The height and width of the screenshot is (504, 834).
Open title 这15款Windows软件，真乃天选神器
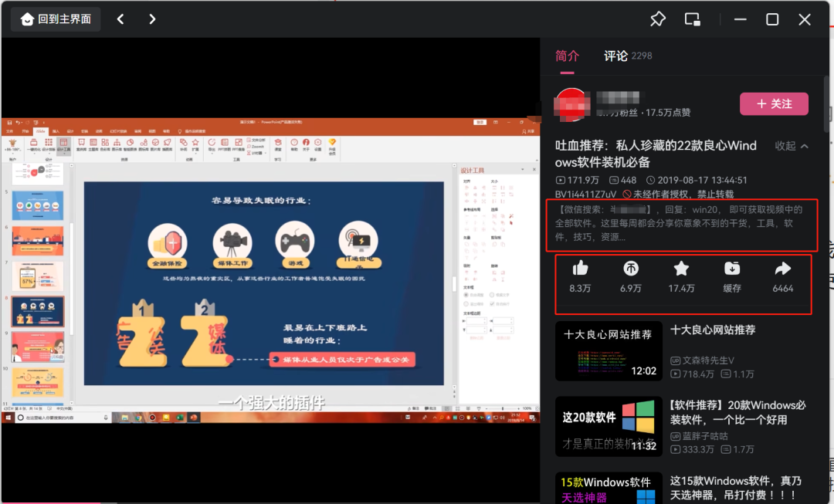[736, 488]
